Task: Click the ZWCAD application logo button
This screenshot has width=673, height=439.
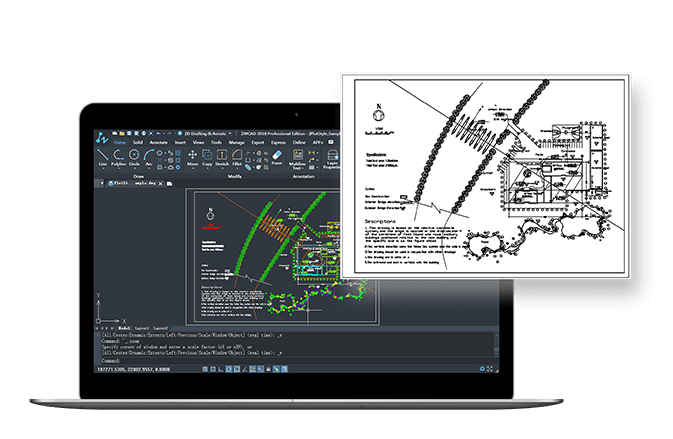Action: pyautogui.click(x=102, y=138)
